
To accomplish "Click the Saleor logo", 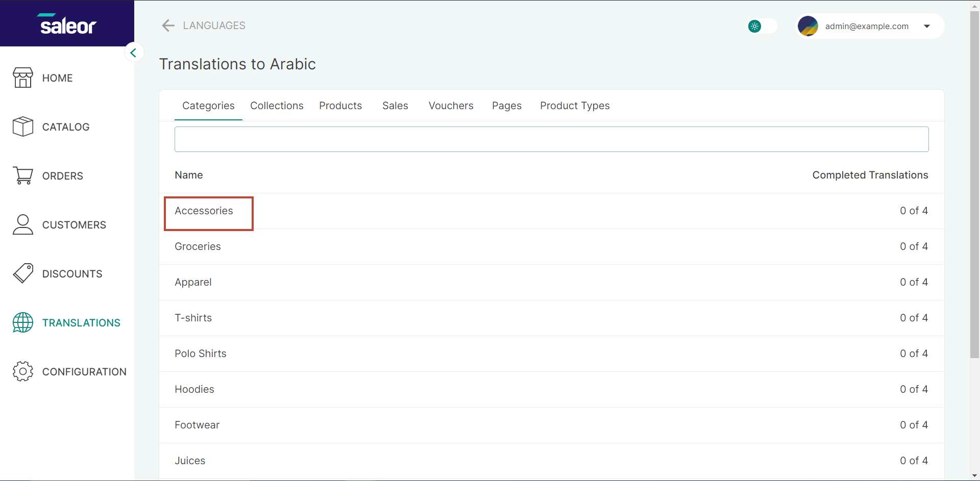I will point(67,23).
